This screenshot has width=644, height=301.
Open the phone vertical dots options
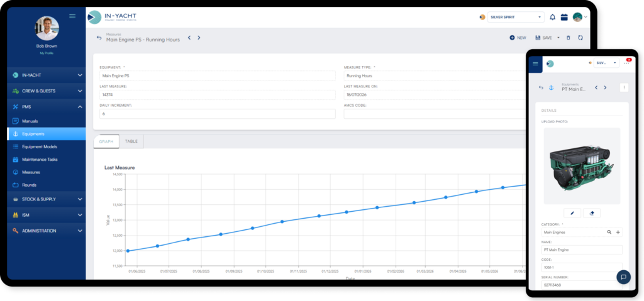click(x=625, y=87)
